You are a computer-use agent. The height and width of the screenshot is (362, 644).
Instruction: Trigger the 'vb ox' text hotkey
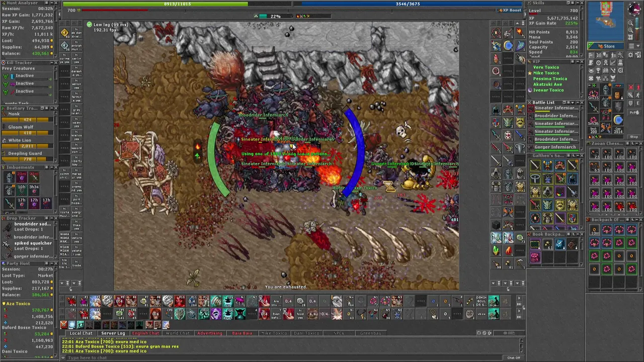481,314
